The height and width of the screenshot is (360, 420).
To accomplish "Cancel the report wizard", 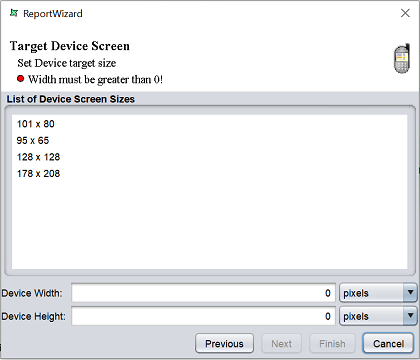I will tap(388, 344).
